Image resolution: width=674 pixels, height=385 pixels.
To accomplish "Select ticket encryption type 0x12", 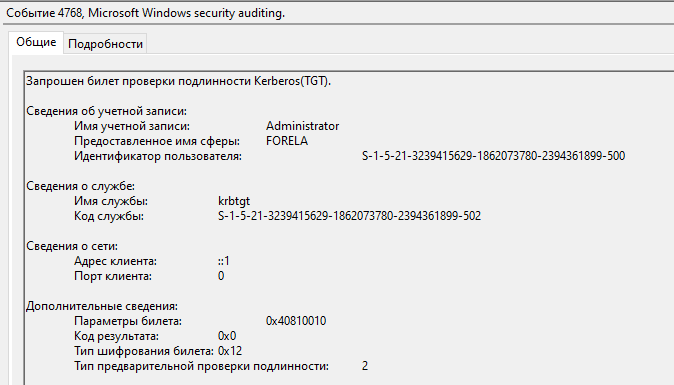I will point(230,351).
